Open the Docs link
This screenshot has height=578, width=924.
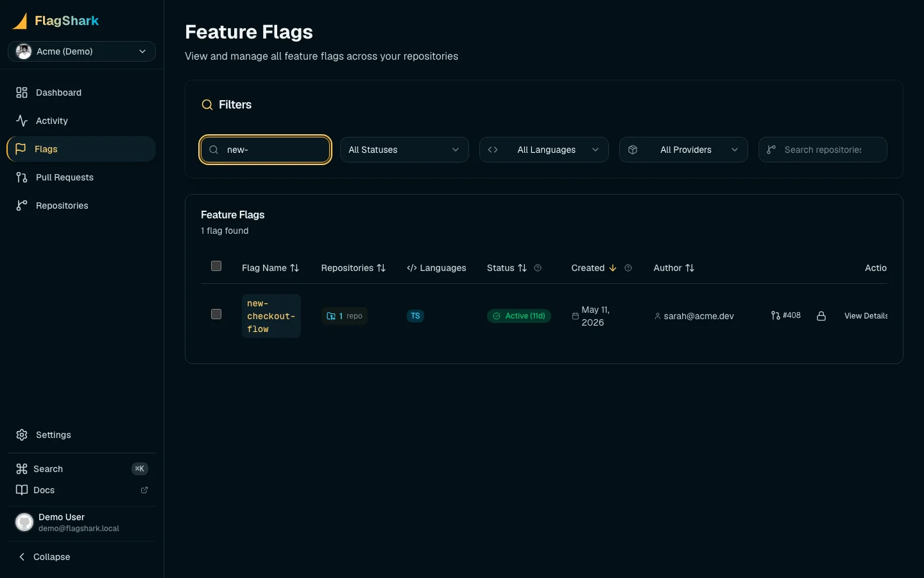coord(81,490)
